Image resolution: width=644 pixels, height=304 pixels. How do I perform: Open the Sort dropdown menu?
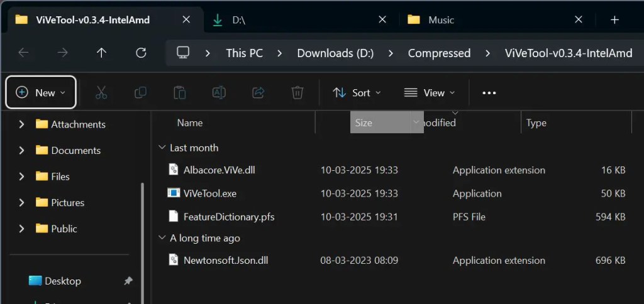(357, 93)
